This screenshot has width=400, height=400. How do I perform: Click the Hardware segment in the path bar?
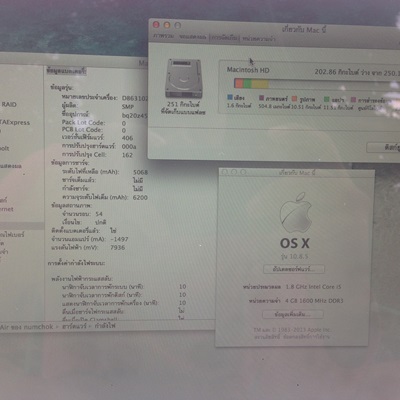pyautogui.click(x=74, y=326)
